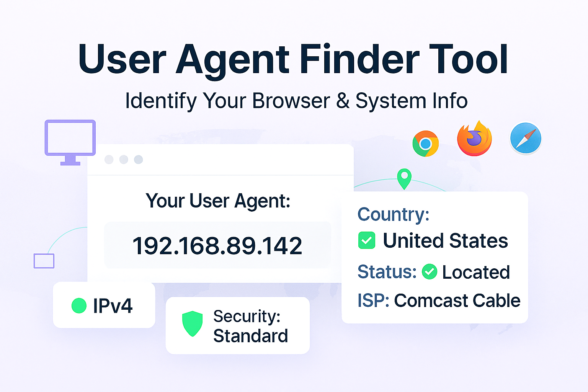Click the third gray window dot
The width and height of the screenshot is (588, 392).
point(138,159)
